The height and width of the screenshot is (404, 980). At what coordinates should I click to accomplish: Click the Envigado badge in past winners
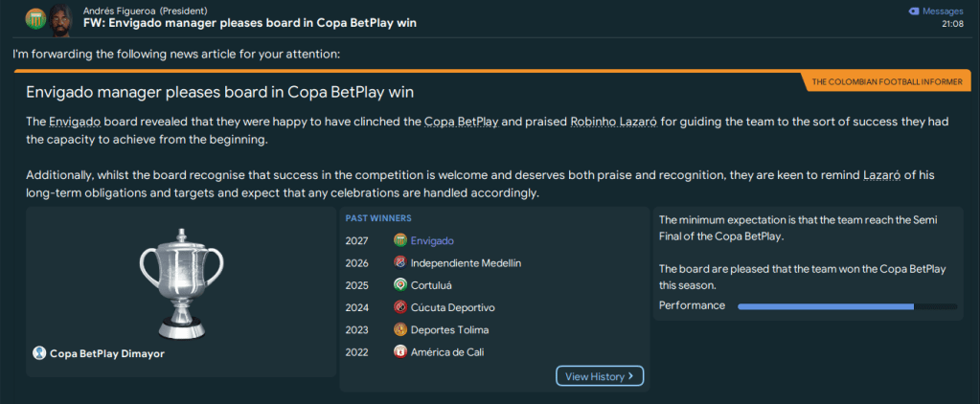tap(399, 240)
